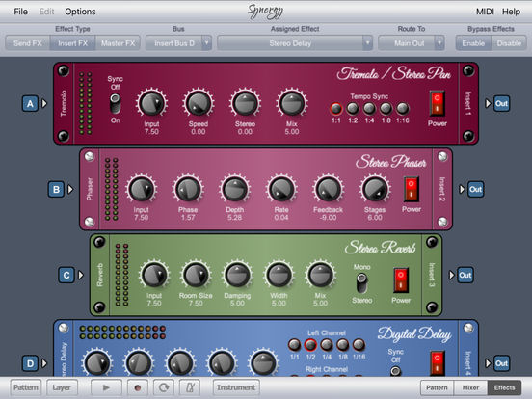Select insert slot B button
The height and width of the screenshot is (399, 532).
[56, 189]
